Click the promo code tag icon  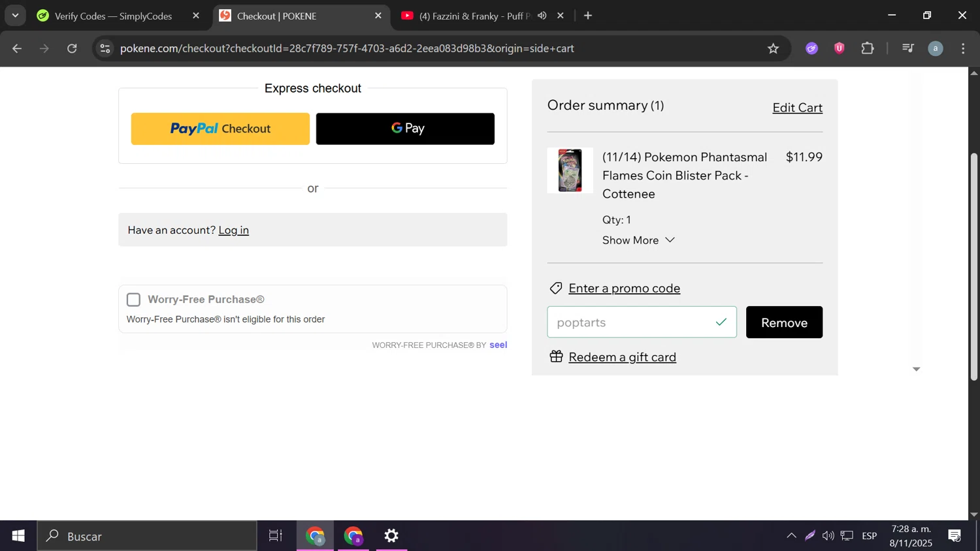click(x=556, y=288)
